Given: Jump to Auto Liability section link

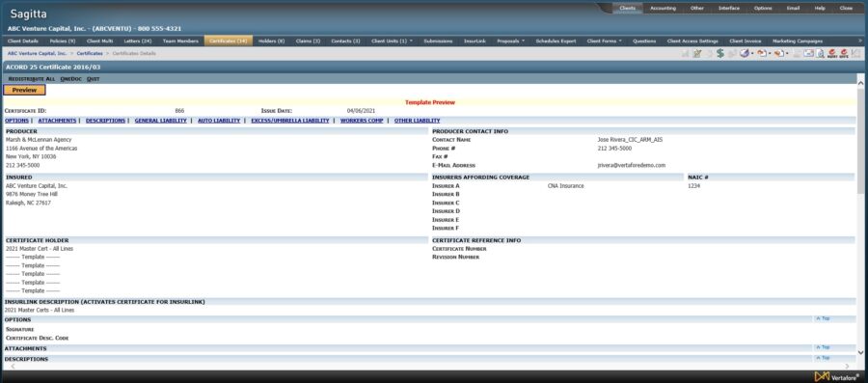Looking at the screenshot, I should 219,120.
